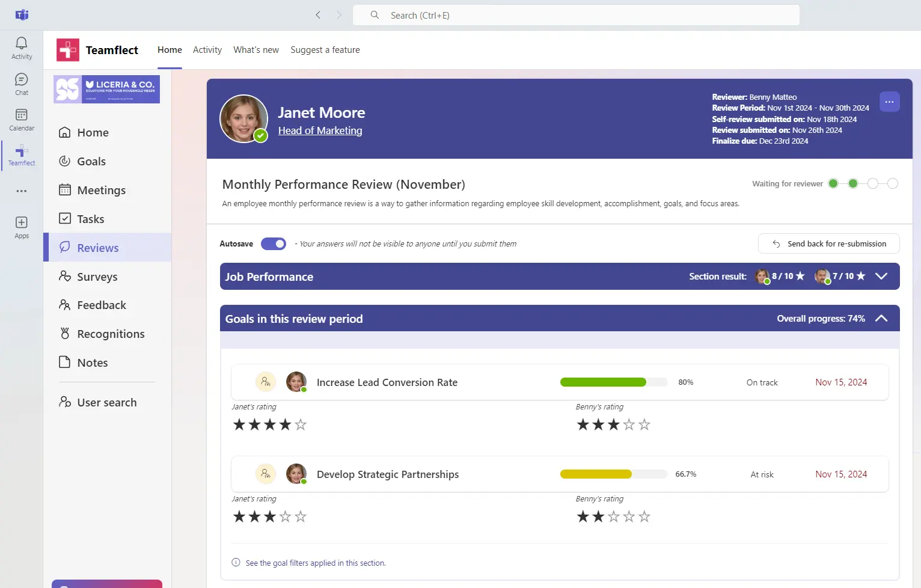
Task: Toggle the Autosave switch
Action: (274, 243)
